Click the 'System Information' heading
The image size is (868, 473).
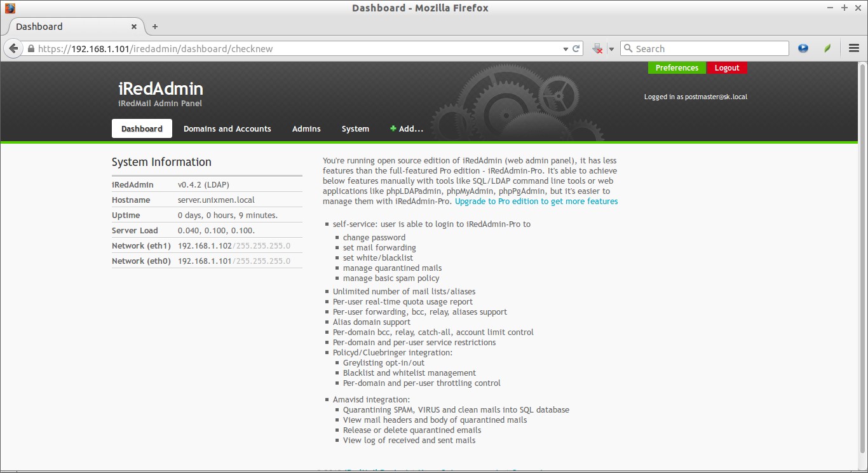tap(161, 162)
